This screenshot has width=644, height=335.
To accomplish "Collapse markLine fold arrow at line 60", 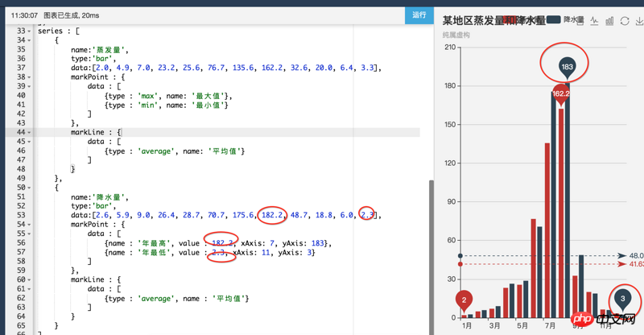I will tap(29, 280).
